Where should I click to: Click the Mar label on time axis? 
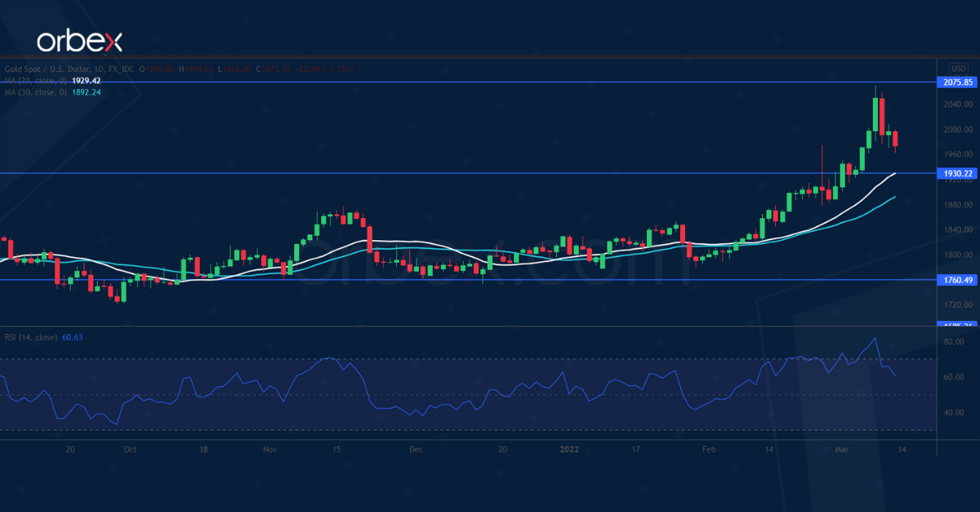(842, 449)
